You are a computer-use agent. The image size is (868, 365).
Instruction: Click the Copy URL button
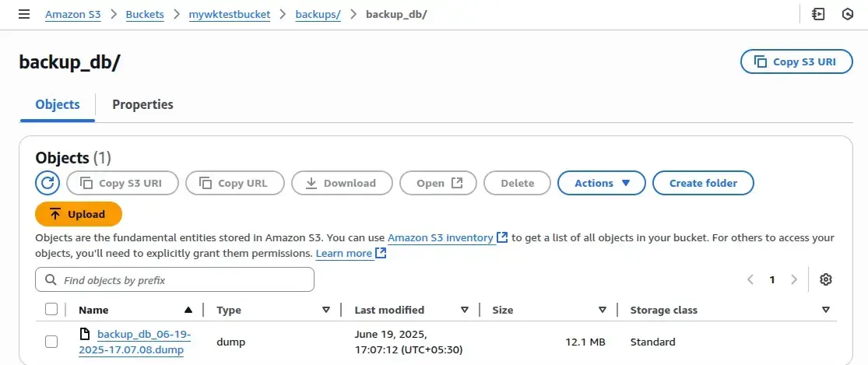click(x=235, y=183)
